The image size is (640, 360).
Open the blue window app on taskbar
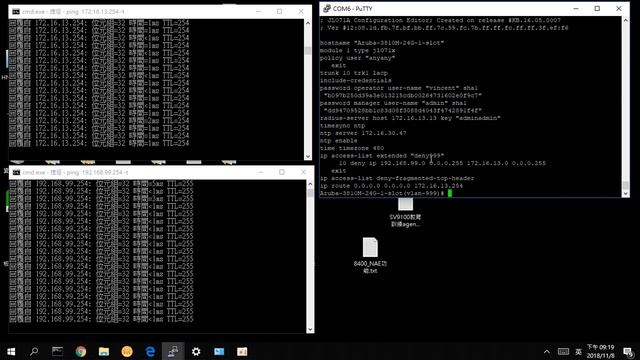(x=219, y=351)
